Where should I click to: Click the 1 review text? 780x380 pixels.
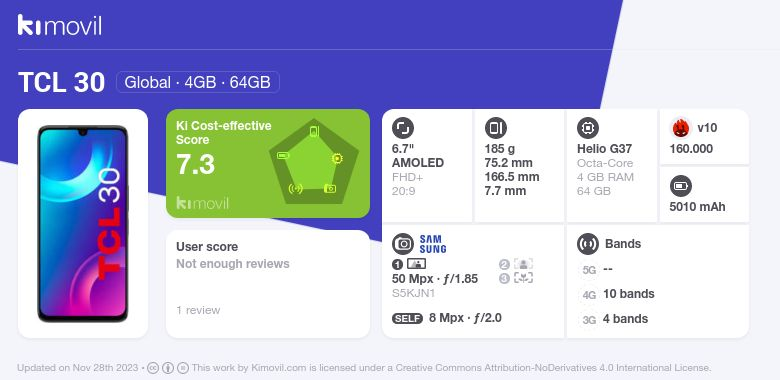(198, 310)
